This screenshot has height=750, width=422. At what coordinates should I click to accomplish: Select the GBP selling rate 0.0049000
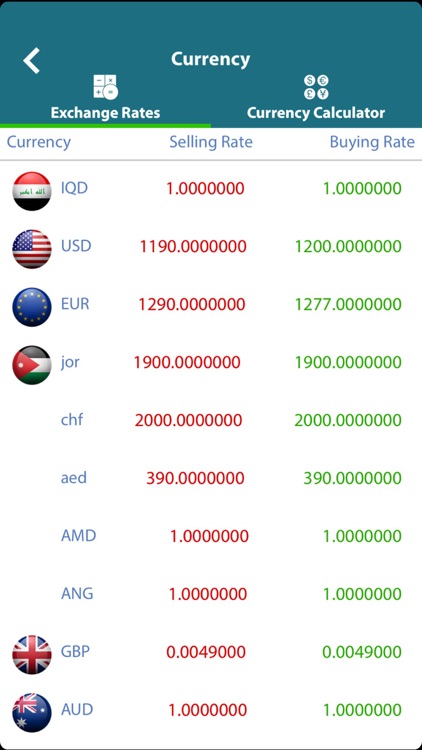(x=206, y=651)
